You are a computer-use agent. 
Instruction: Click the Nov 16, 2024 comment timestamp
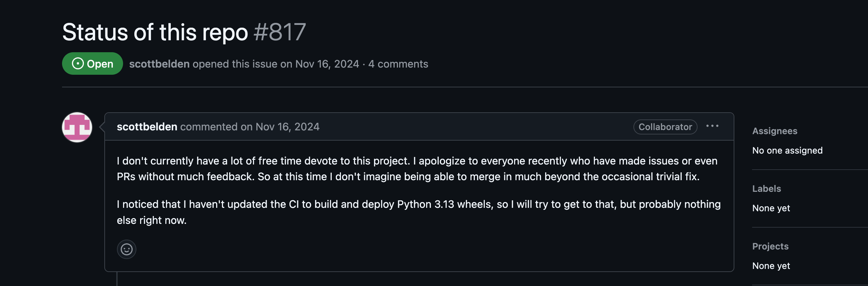point(287,127)
